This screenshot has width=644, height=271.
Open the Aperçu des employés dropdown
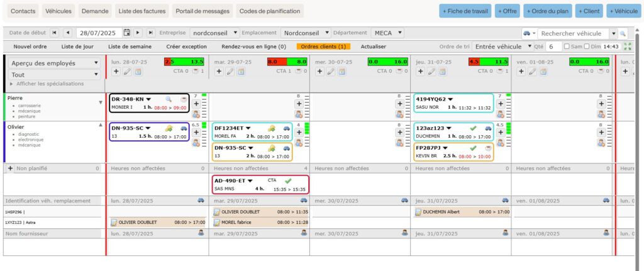(55, 63)
